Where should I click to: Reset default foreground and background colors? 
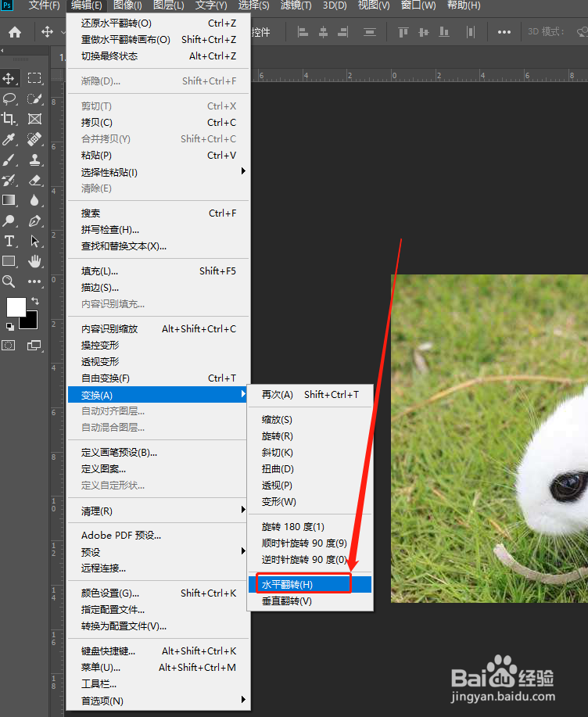[9, 327]
